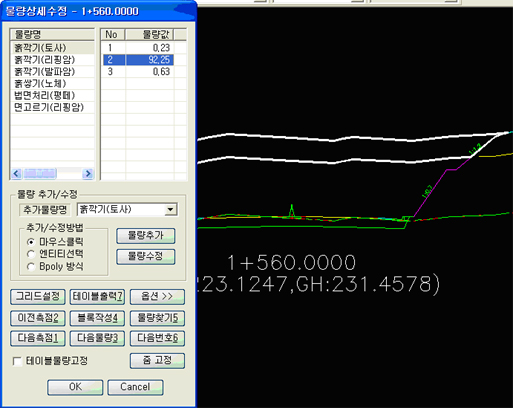The image size is (513, 408).
Task: Select row No 3 with value 0.63
Action: click(x=138, y=72)
